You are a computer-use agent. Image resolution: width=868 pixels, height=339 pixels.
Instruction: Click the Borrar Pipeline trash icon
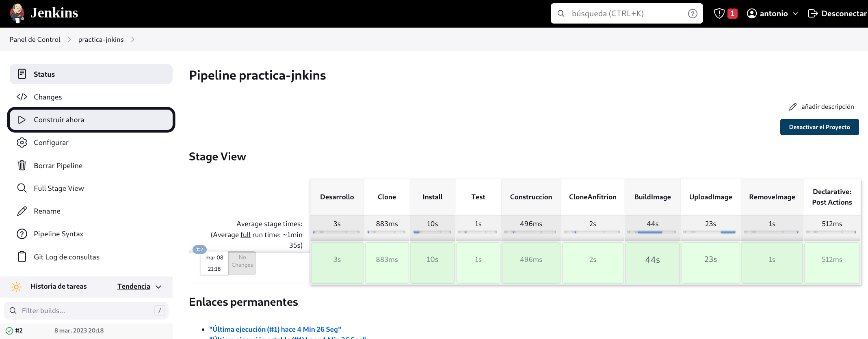point(22,165)
